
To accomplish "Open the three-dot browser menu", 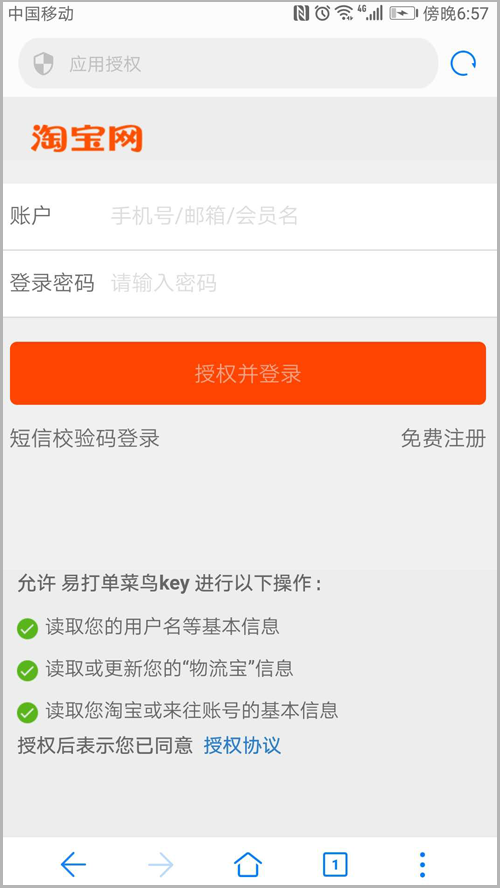I will [422, 865].
